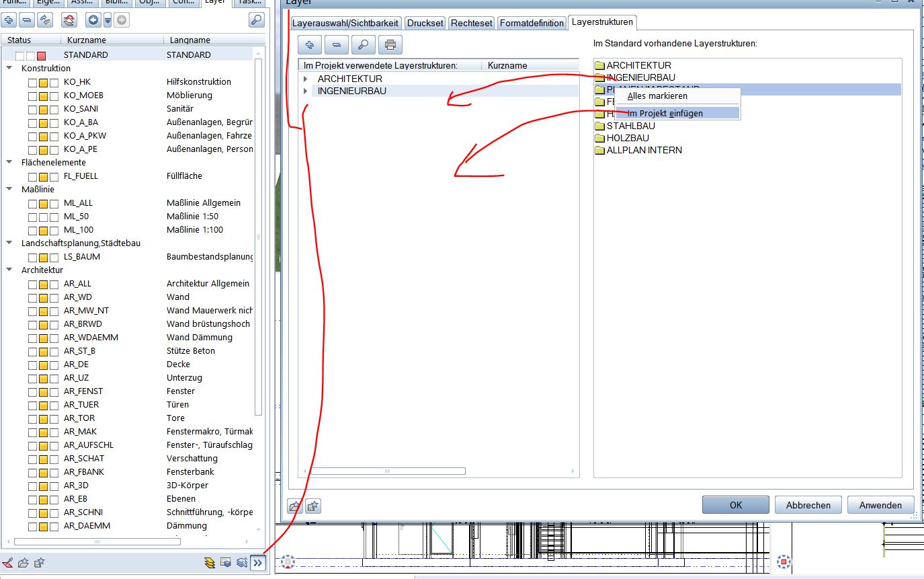
Task: Click the magnifier search icon in the Layer dialog
Action: click(363, 45)
